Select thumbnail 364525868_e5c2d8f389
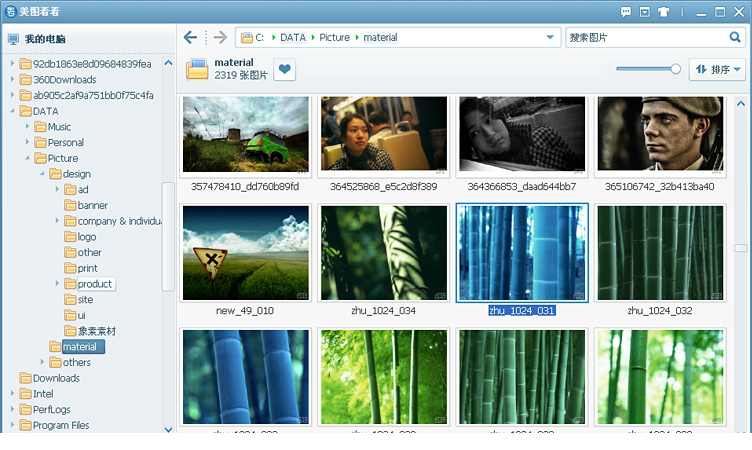The height and width of the screenshot is (450, 752). coord(384,134)
